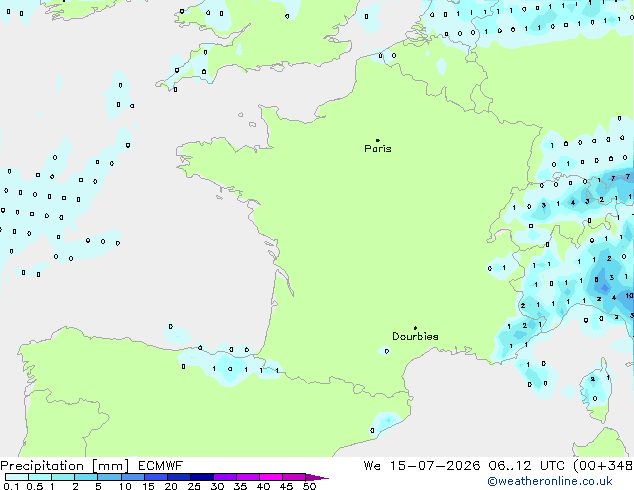
Task: Click the ECMWF model label
Action: [x=161, y=466]
